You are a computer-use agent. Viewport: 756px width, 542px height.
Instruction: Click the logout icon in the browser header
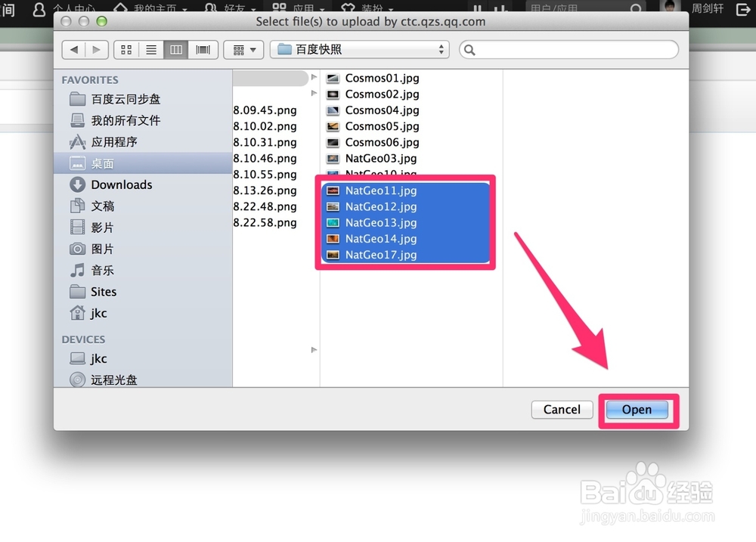click(743, 8)
